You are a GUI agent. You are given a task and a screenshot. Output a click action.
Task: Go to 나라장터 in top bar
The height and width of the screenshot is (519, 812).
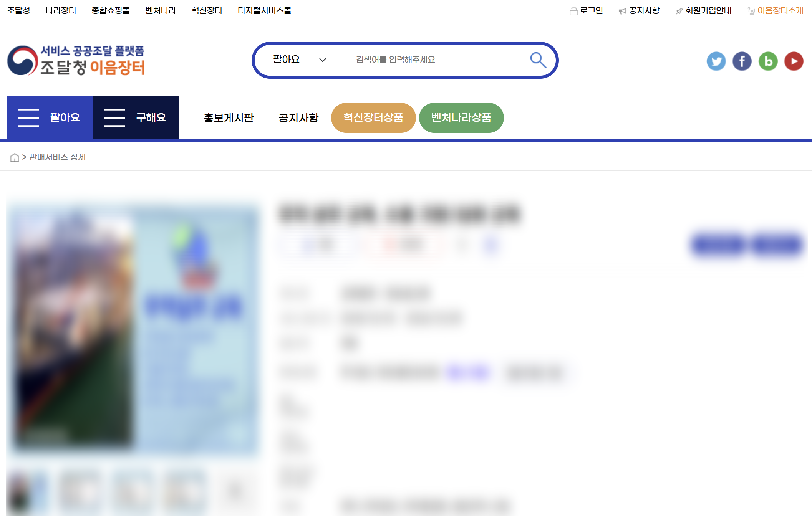tap(61, 11)
